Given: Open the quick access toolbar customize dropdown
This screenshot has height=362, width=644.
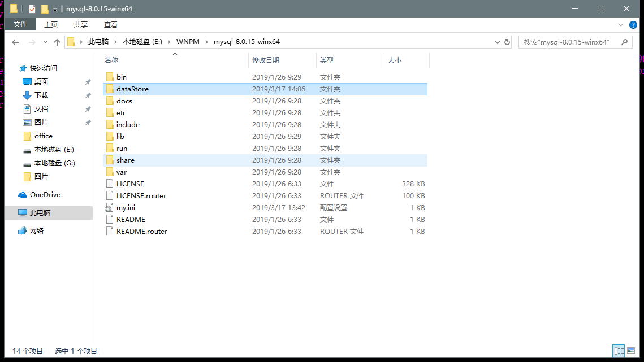Looking at the screenshot, I should [x=55, y=9].
